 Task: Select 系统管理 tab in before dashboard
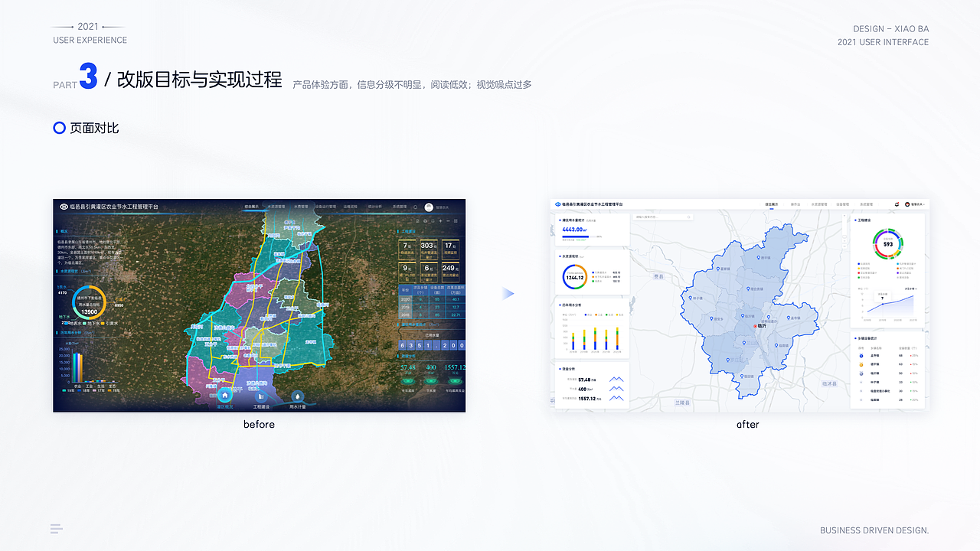click(400, 207)
